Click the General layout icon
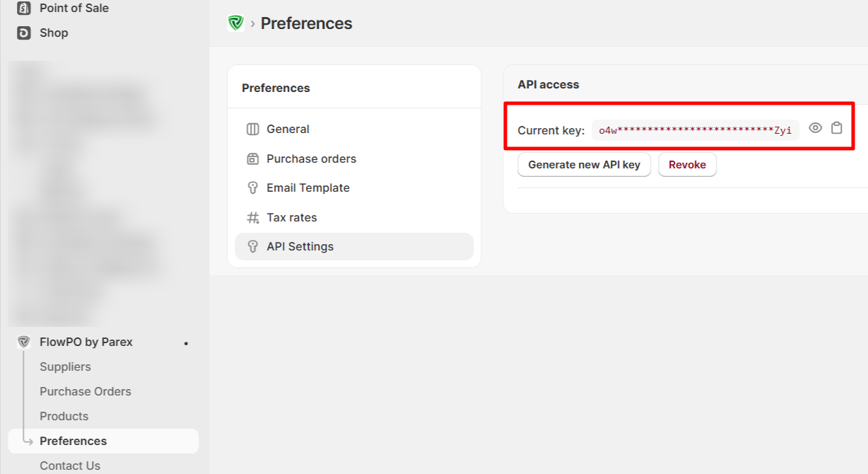 (253, 129)
